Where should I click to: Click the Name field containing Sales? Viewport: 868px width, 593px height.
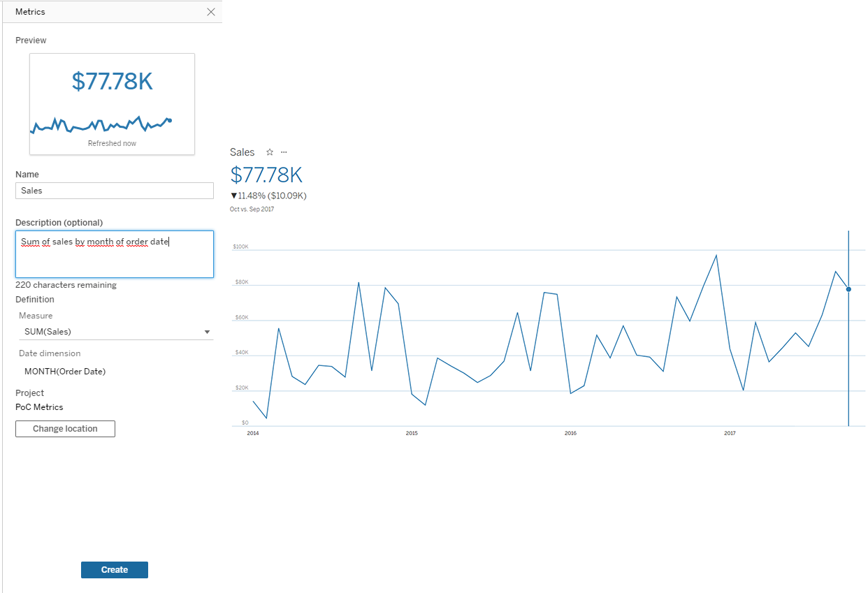pyautogui.click(x=115, y=191)
